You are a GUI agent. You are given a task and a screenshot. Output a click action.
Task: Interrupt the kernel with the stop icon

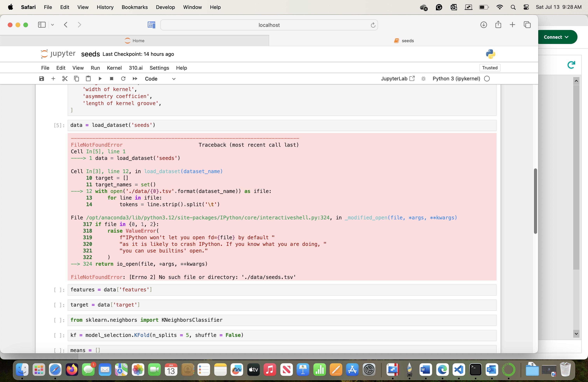[111, 79]
